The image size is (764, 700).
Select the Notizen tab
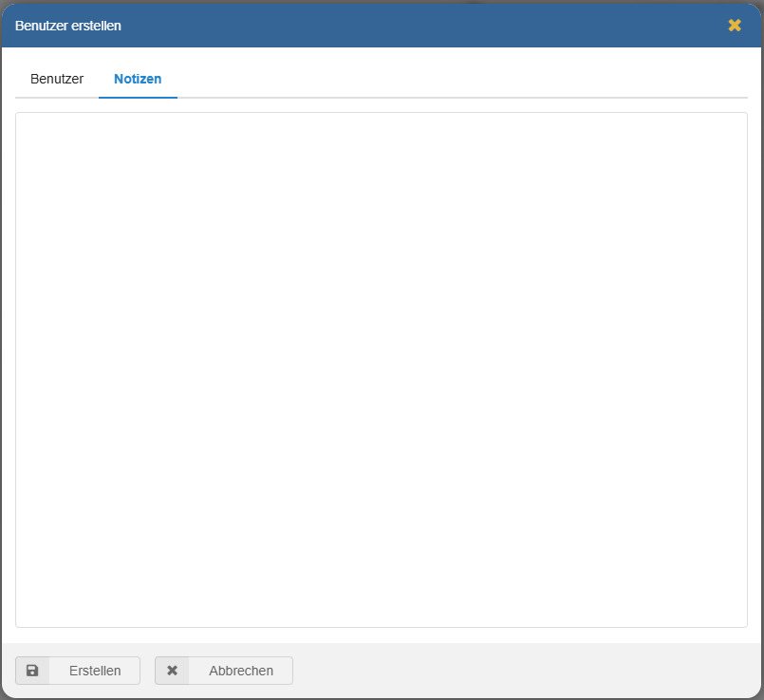point(138,79)
